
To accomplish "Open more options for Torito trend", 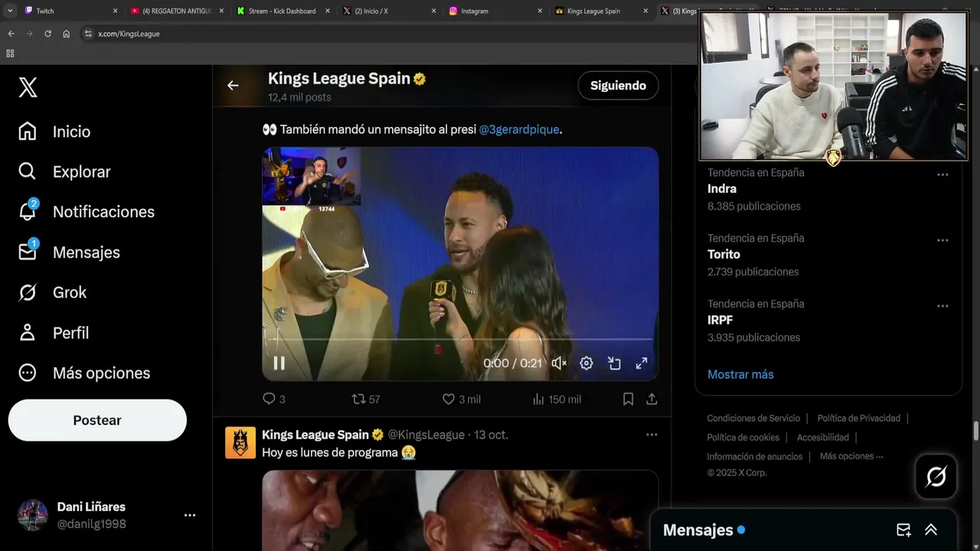I will point(942,240).
